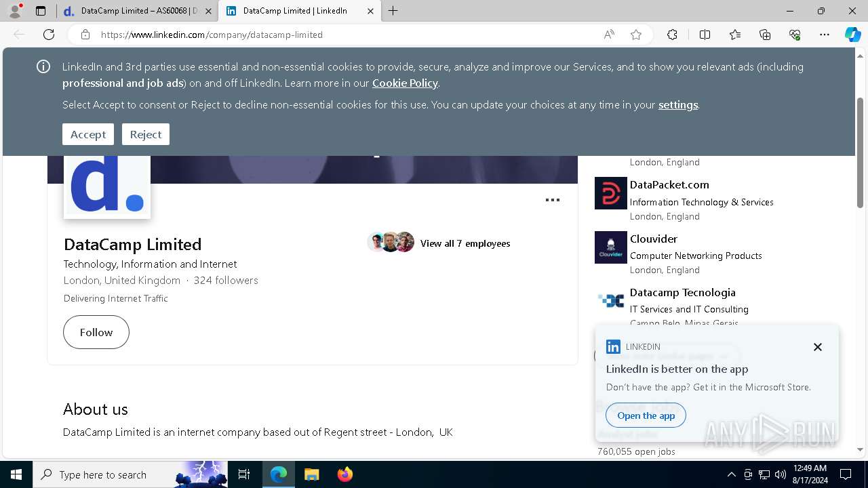Launch Firefox from taskbar
The height and width of the screenshot is (488, 868).
344,474
